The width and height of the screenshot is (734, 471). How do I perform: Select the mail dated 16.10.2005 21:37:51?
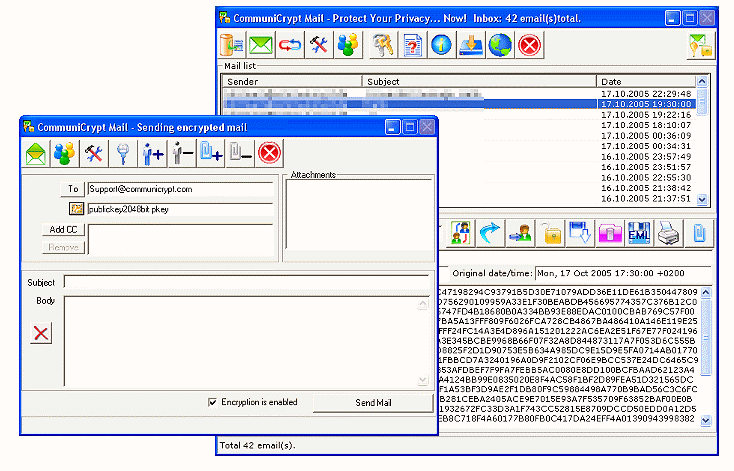click(x=646, y=199)
